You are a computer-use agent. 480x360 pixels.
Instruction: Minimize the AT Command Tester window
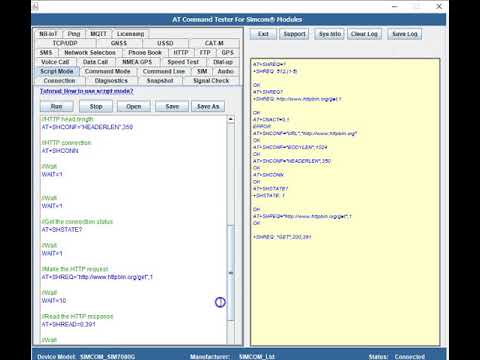tap(395, 6)
